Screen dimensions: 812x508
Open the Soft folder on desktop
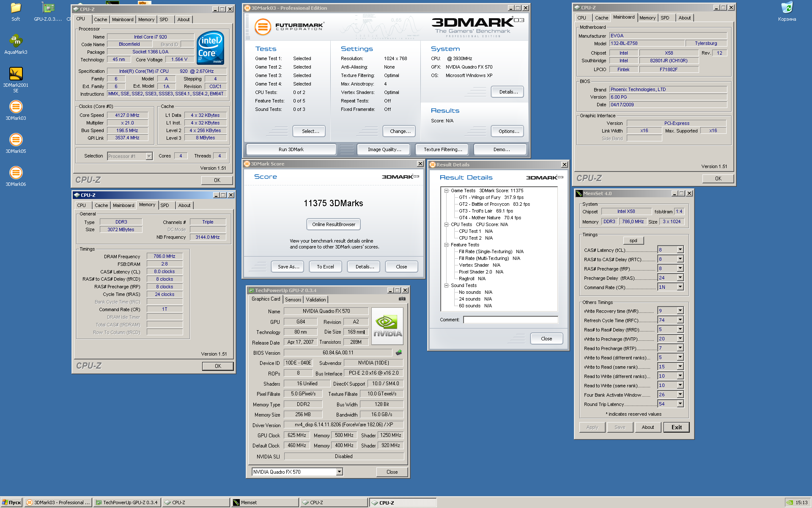tap(16, 12)
